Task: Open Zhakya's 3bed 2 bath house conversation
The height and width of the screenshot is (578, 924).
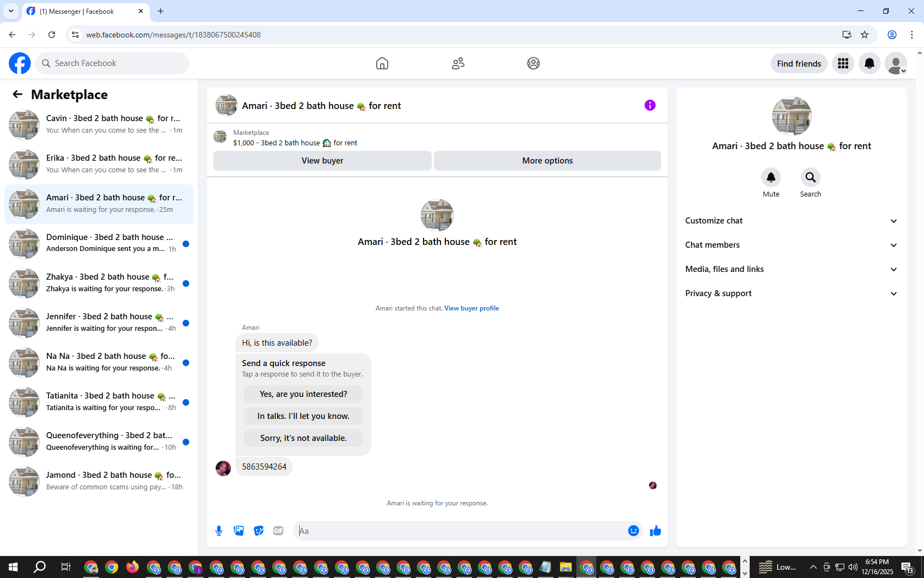Action: 99,283
